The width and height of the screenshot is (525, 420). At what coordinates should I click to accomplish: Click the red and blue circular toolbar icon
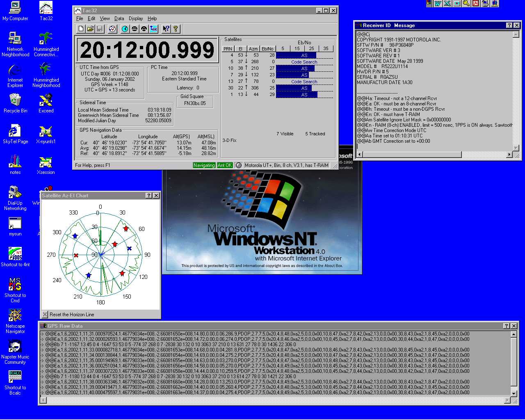tap(112, 29)
